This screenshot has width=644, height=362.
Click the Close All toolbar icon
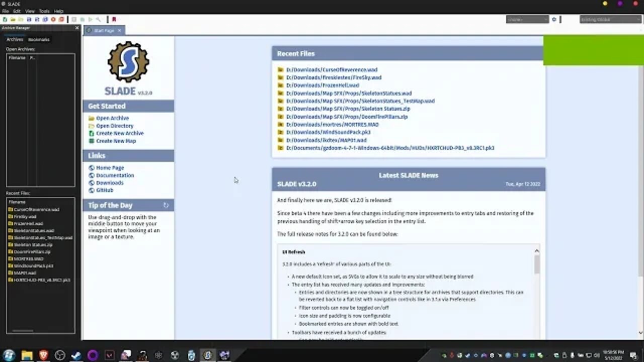coord(61,20)
